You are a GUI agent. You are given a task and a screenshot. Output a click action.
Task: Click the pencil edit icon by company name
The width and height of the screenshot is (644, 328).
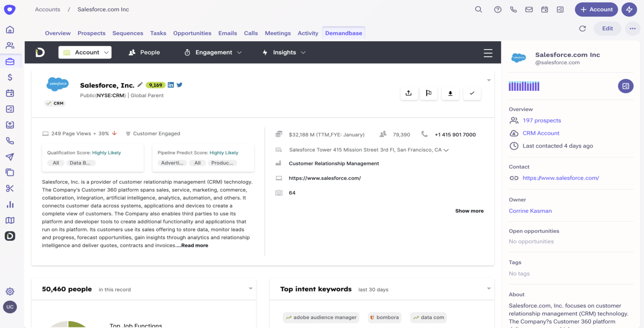pyautogui.click(x=139, y=85)
